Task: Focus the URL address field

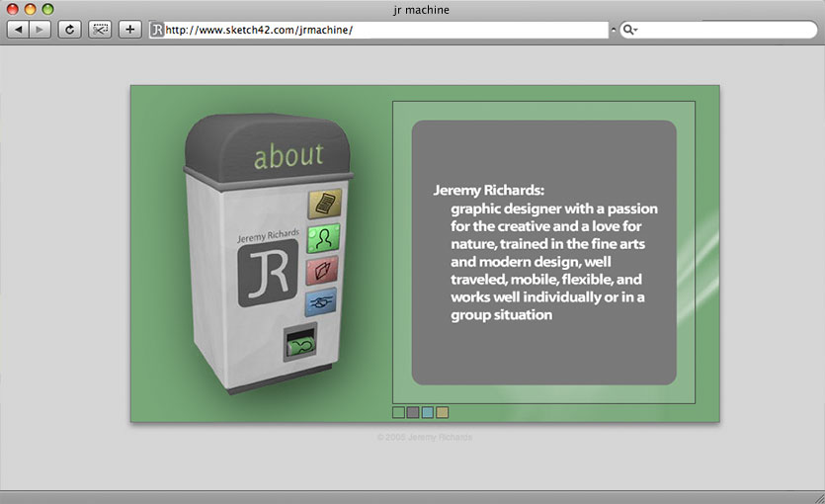Action: 378,30
